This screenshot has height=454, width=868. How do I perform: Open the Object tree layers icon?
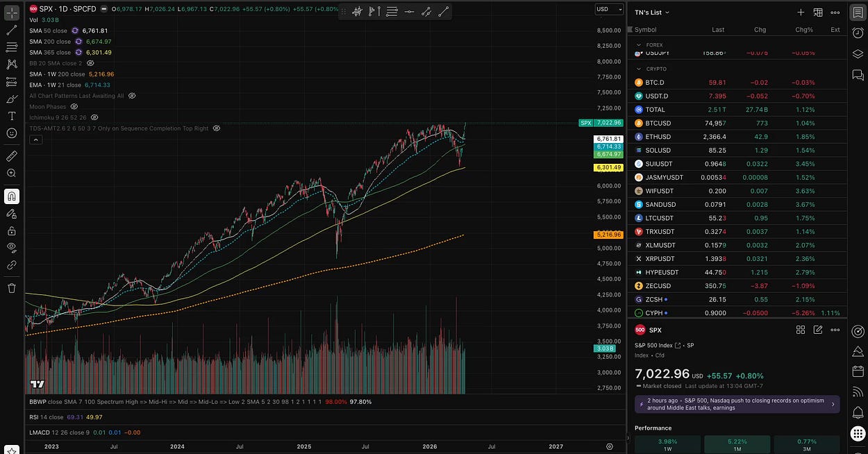[x=858, y=54]
